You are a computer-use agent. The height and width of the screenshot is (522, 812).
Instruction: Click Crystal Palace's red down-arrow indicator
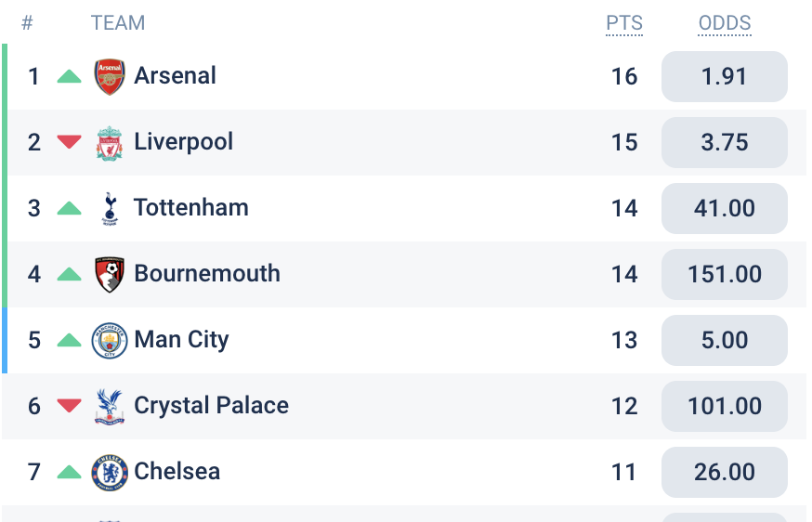point(70,406)
